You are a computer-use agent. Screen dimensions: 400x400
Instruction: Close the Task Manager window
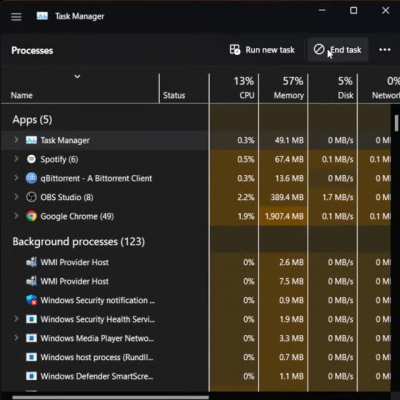[386, 11]
